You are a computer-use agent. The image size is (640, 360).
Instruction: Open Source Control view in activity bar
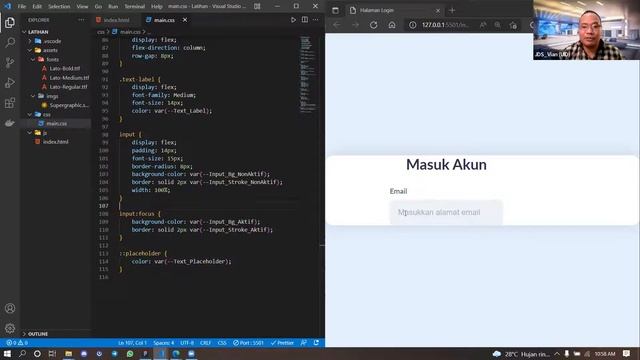[10, 62]
